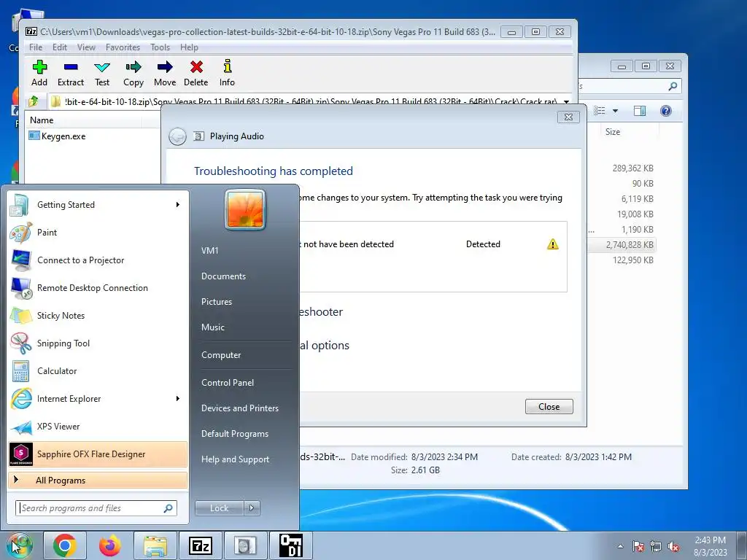Launch Paint from the Start menu

(98, 233)
